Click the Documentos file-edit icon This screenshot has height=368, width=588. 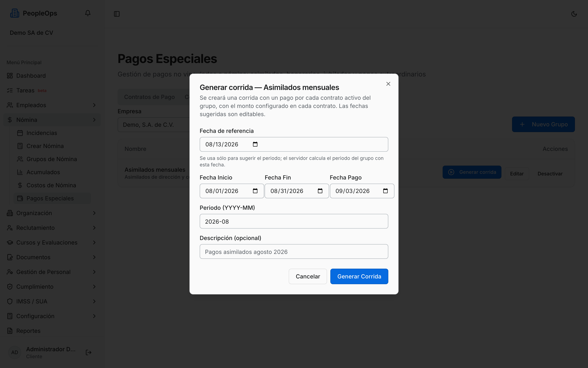10,257
